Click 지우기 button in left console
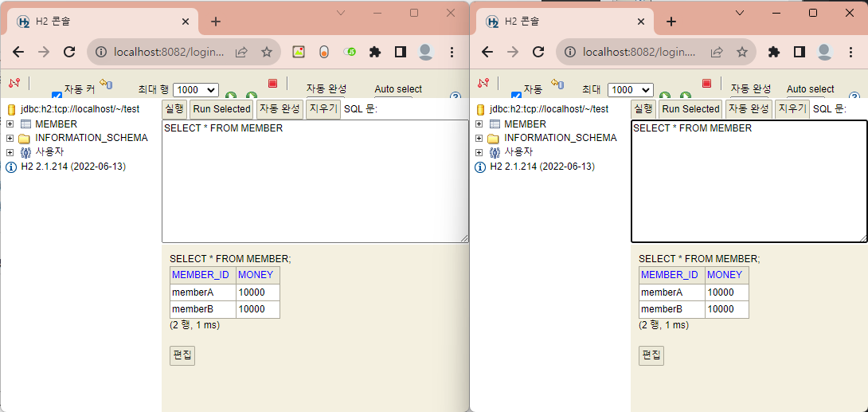868x412 pixels. click(323, 109)
